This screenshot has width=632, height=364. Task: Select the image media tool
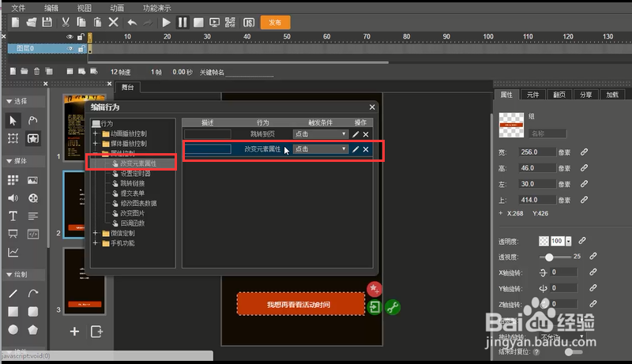click(x=32, y=180)
